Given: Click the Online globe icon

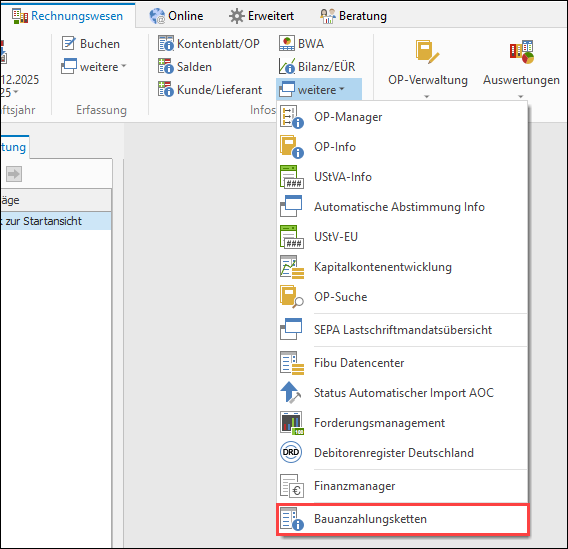Looking at the screenshot, I should pos(157,16).
